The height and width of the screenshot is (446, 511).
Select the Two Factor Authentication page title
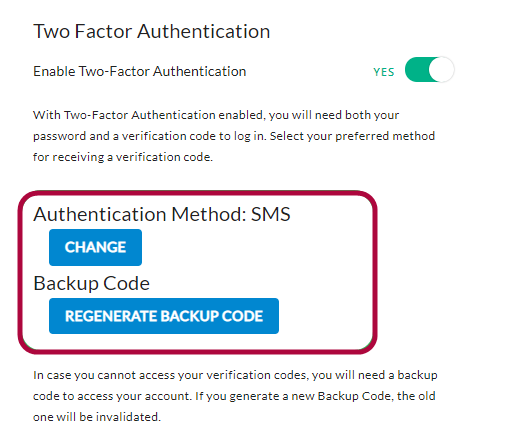click(x=152, y=31)
